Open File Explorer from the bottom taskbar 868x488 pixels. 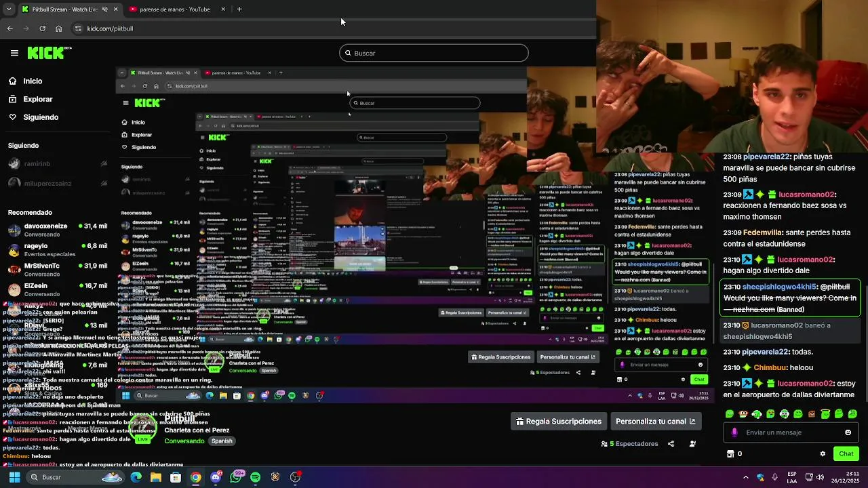point(156,477)
